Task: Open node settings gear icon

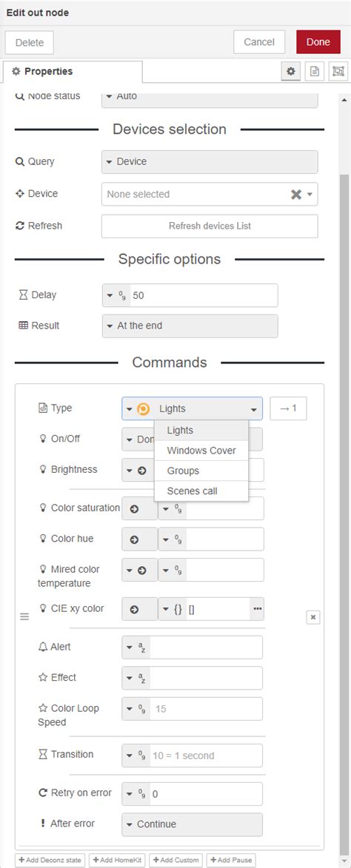Action: (x=291, y=72)
